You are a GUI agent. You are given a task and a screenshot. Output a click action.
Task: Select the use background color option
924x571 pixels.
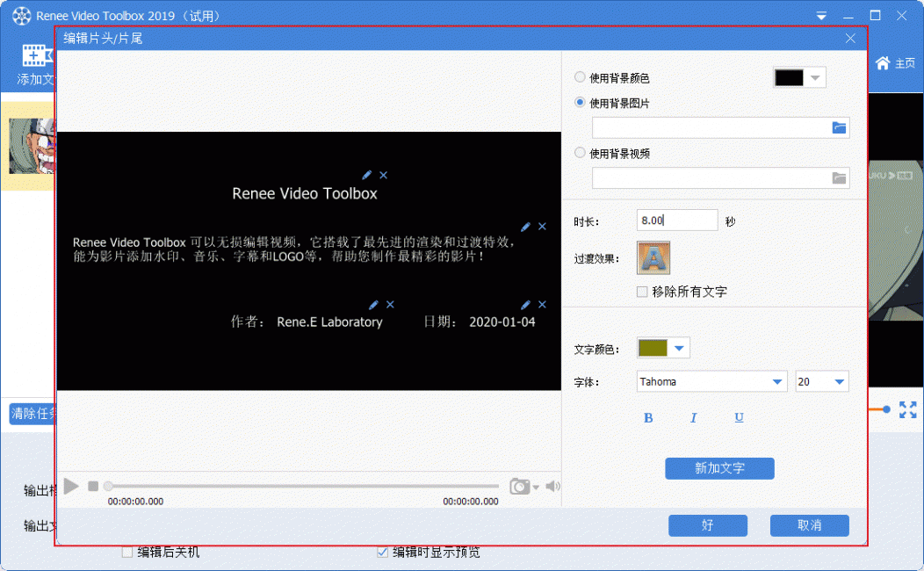click(x=580, y=77)
